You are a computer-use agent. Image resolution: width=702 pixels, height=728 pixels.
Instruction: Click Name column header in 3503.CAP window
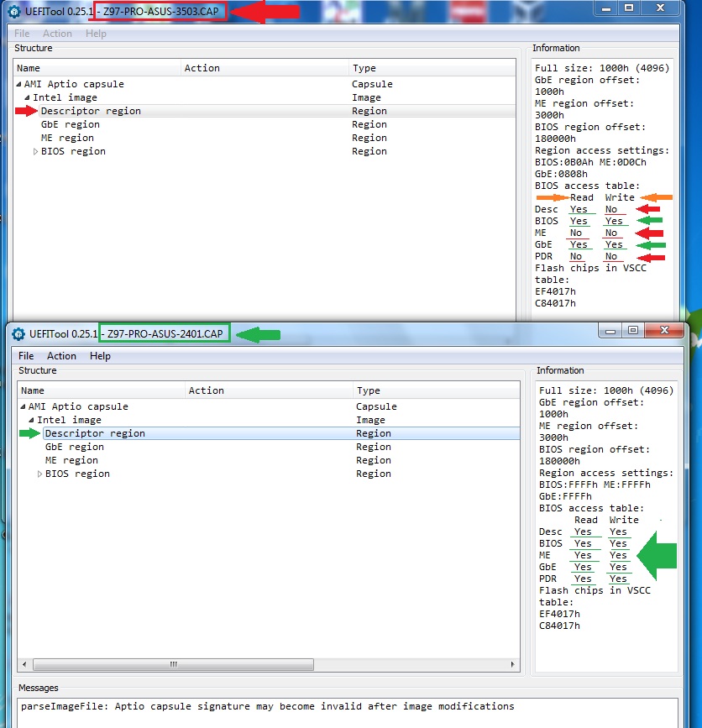(x=97, y=68)
